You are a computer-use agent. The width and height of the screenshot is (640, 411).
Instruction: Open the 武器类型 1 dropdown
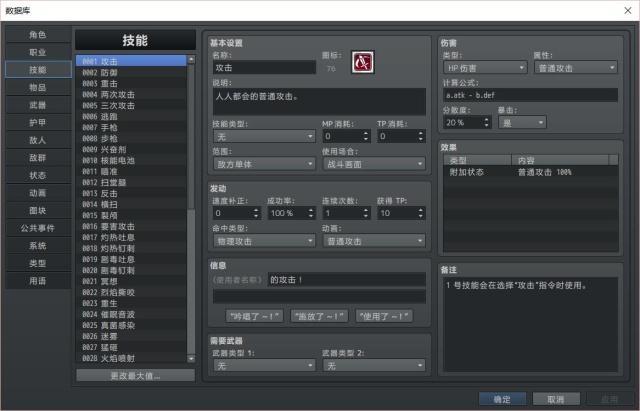[264, 366]
